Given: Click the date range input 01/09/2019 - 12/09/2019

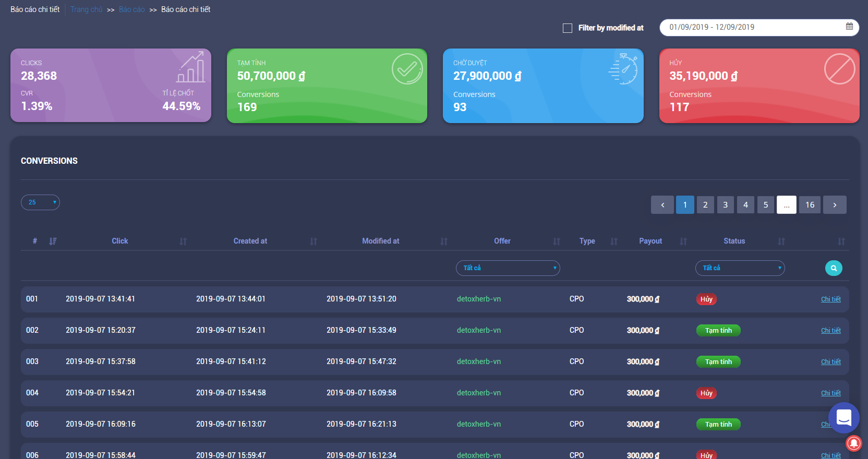Looking at the screenshot, I should tap(759, 28).
